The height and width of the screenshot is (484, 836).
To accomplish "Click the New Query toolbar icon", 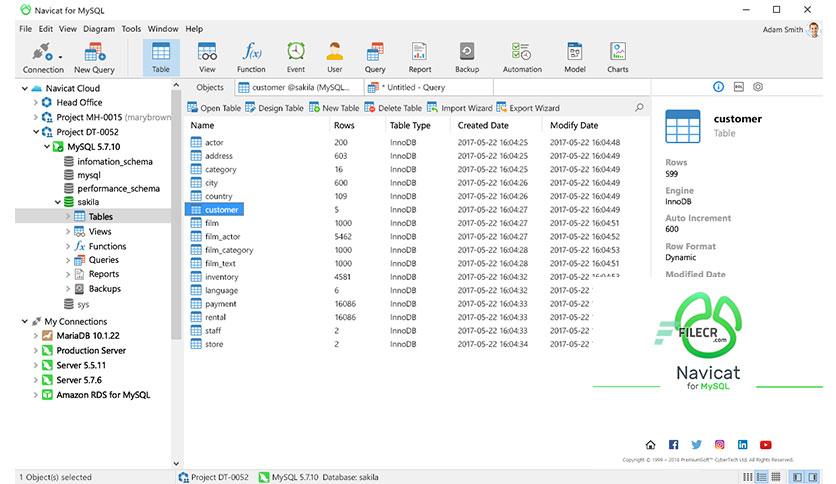I will 94,58.
